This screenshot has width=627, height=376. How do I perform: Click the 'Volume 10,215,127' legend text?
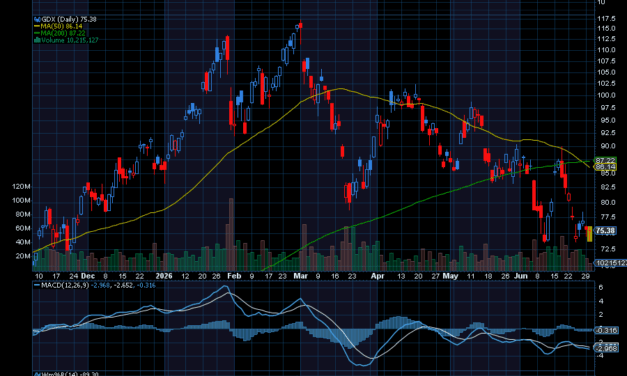click(70, 40)
